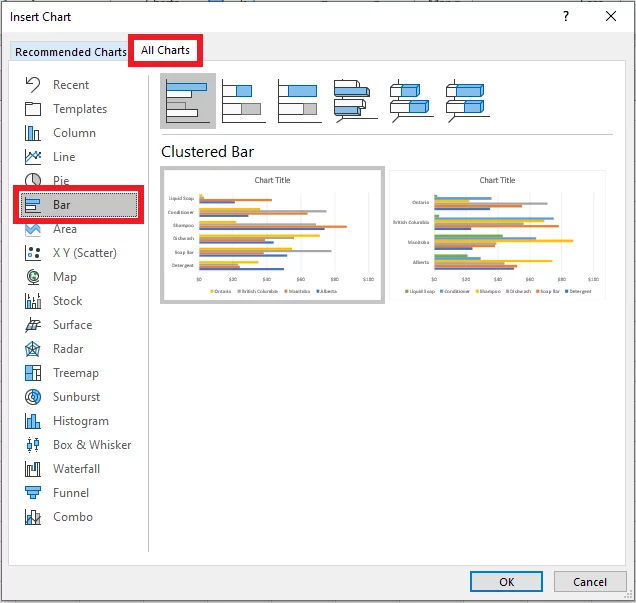Select the 3-D Clustered Bar icon
This screenshot has width=636, height=603.
(x=353, y=101)
